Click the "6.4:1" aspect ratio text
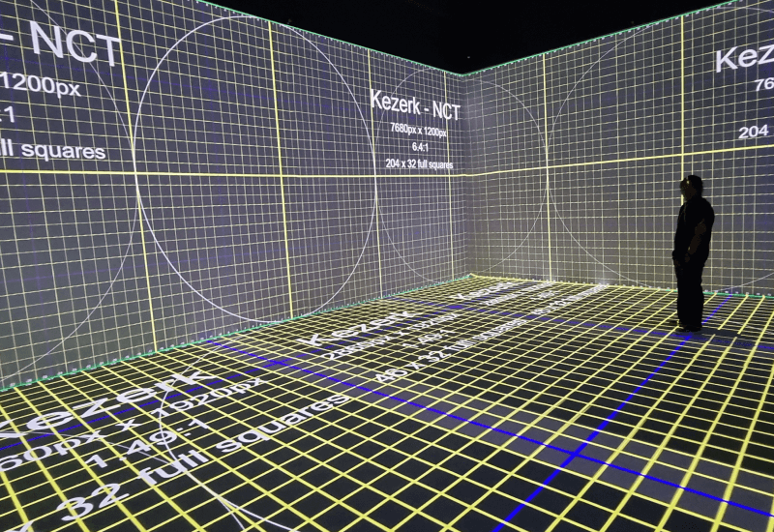Viewport: 774px width, 532px height. pos(422,147)
